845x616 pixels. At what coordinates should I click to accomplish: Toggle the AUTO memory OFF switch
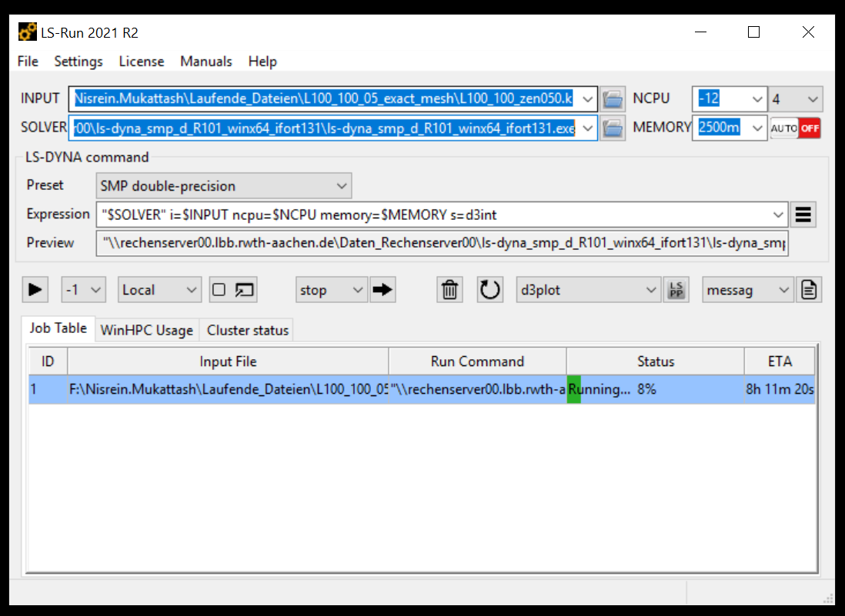[x=796, y=128]
